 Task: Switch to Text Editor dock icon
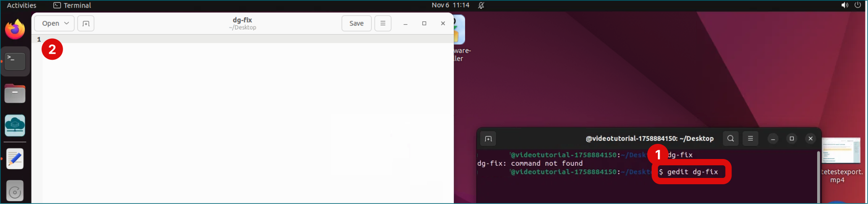pos(15,159)
